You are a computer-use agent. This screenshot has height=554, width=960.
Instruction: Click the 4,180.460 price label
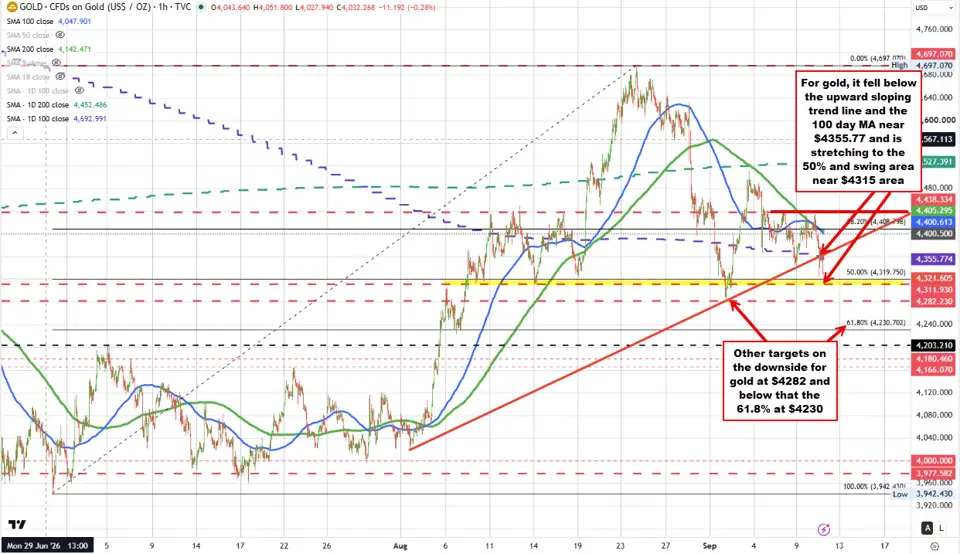pos(933,359)
